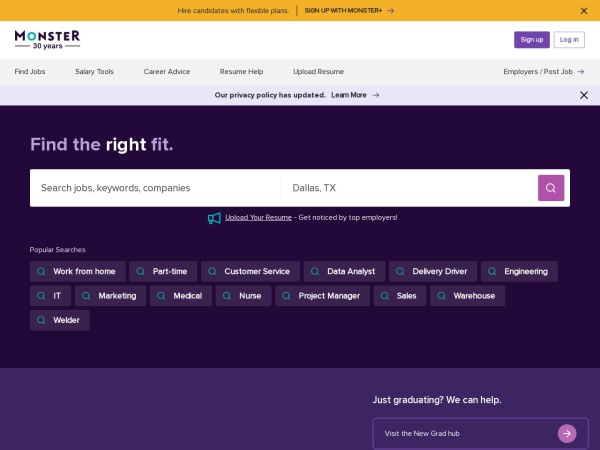Click the arrow next to Sign Up With Monster+
Screen dimensions: 600x450
[390, 11]
